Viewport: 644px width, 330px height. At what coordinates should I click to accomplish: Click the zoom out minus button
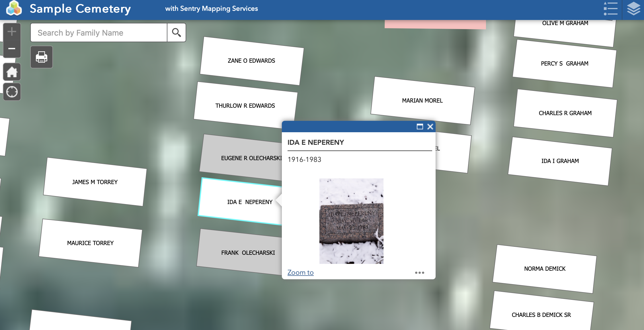click(x=12, y=49)
